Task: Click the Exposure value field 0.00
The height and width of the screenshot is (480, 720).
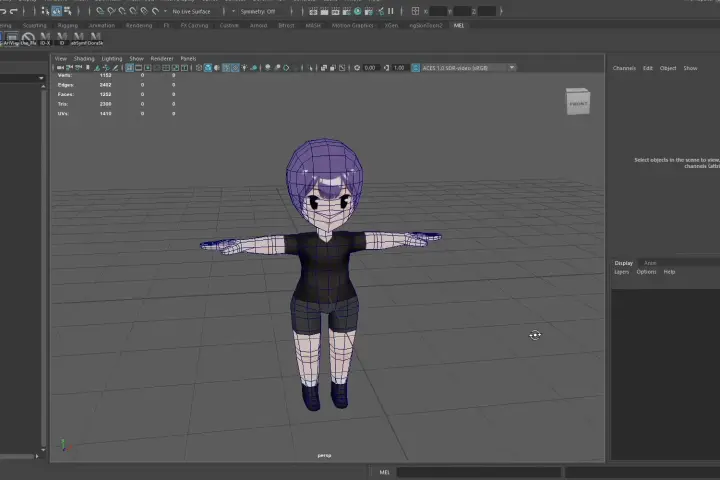Action: [x=371, y=68]
